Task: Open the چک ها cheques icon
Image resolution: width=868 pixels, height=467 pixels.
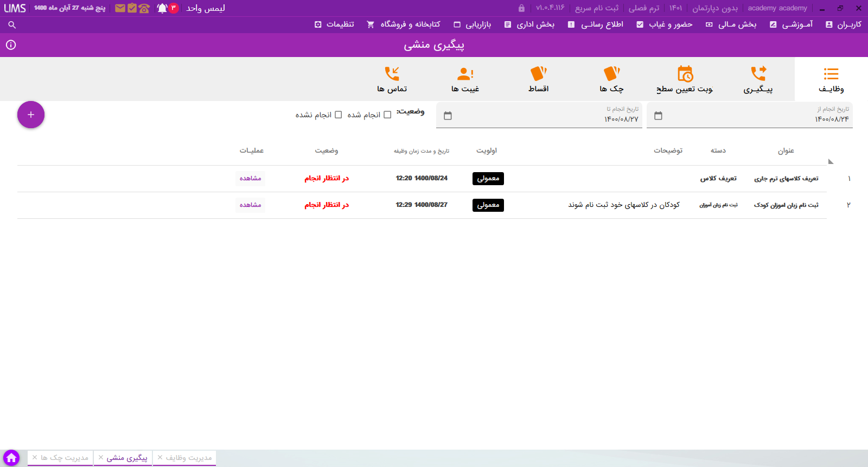Action: point(611,73)
